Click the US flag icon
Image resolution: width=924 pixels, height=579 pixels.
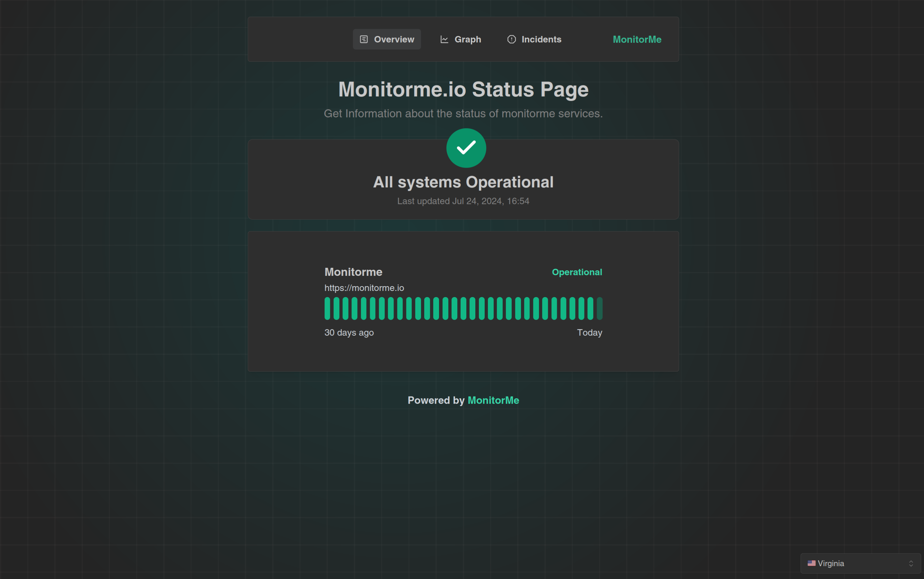(811, 563)
